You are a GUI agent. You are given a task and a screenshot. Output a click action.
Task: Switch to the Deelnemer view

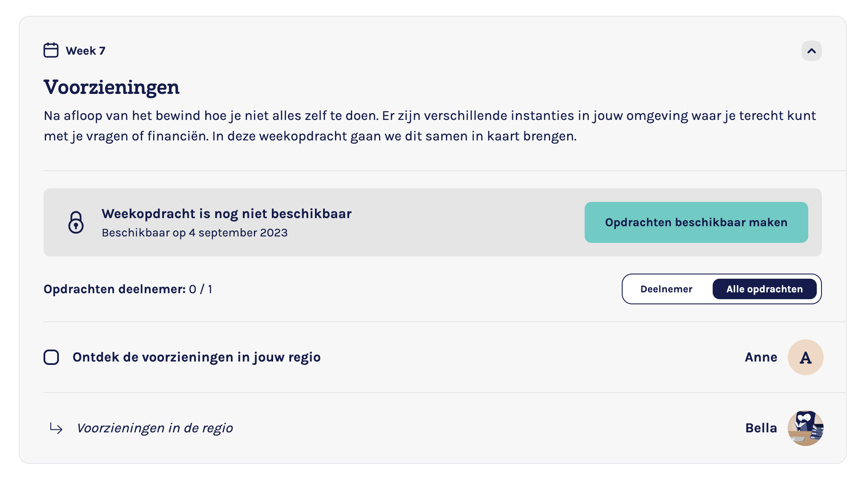(666, 289)
